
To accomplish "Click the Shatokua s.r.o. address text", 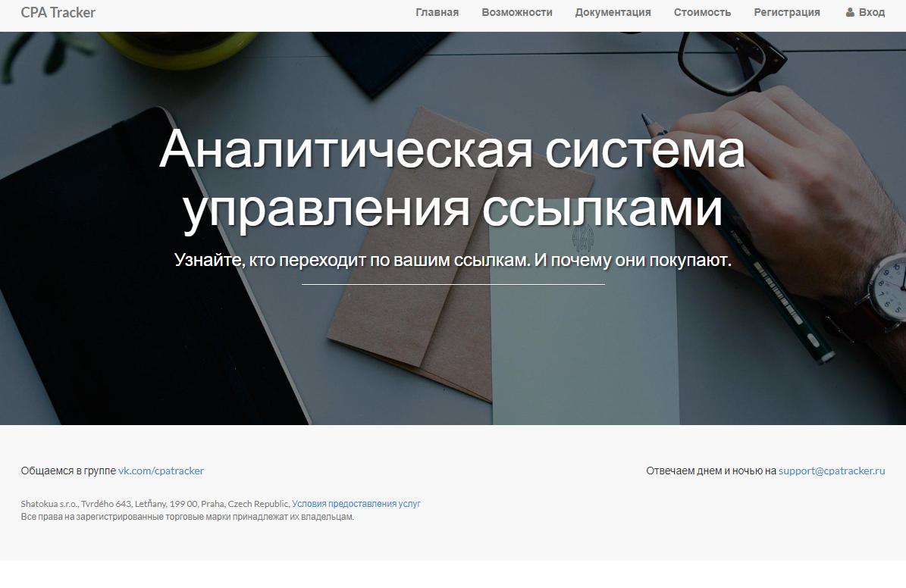I will (155, 504).
